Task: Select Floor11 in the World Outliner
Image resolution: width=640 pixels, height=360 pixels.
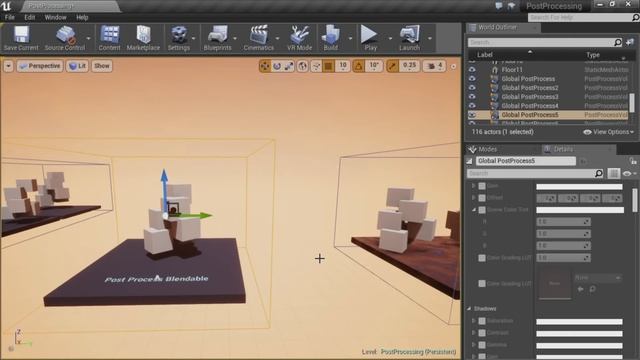Action: click(511, 70)
